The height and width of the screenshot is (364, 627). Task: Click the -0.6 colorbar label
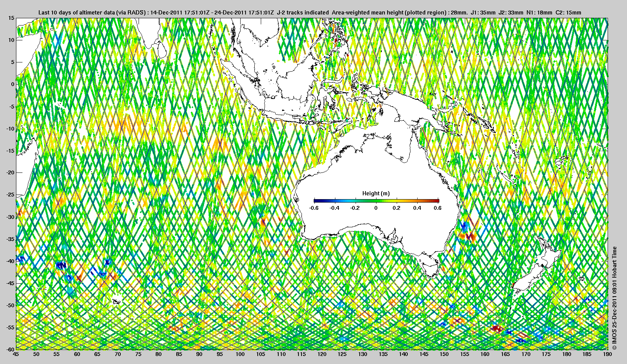click(x=314, y=208)
